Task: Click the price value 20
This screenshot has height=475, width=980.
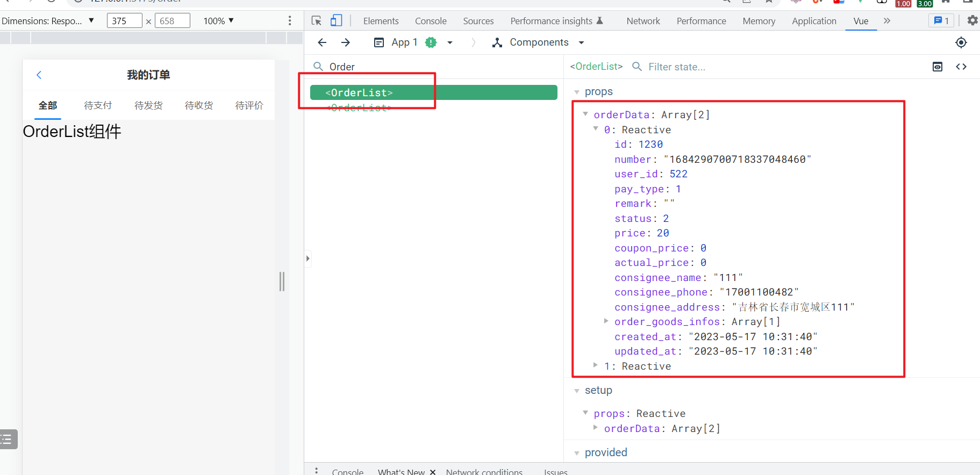Action: (x=663, y=233)
